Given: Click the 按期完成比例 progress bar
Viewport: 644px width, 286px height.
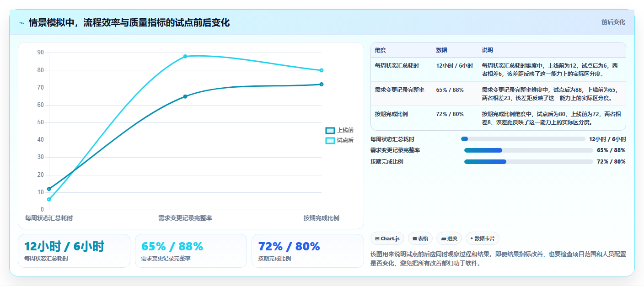Looking at the screenshot, I should pos(528,162).
